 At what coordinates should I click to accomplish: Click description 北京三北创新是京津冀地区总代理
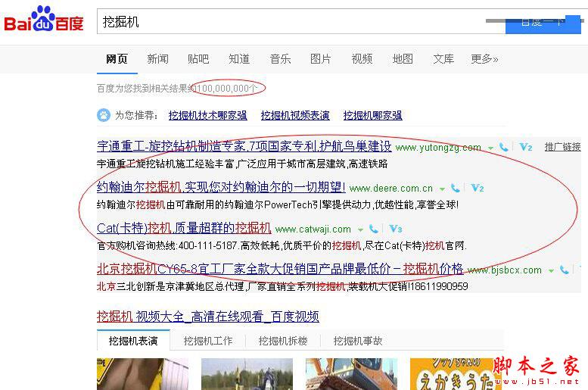[282, 287]
